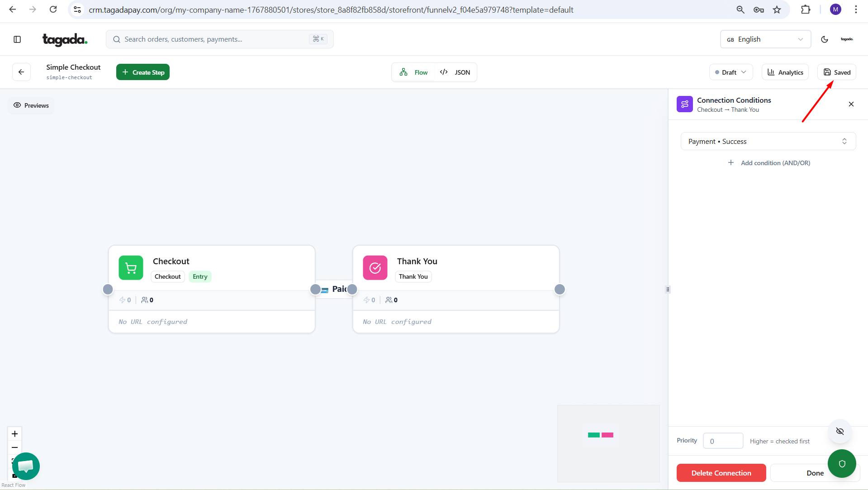Show Previews with the eye button
The height and width of the screenshot is (490, 868).
pyautogui.click(x=31, y=105)
